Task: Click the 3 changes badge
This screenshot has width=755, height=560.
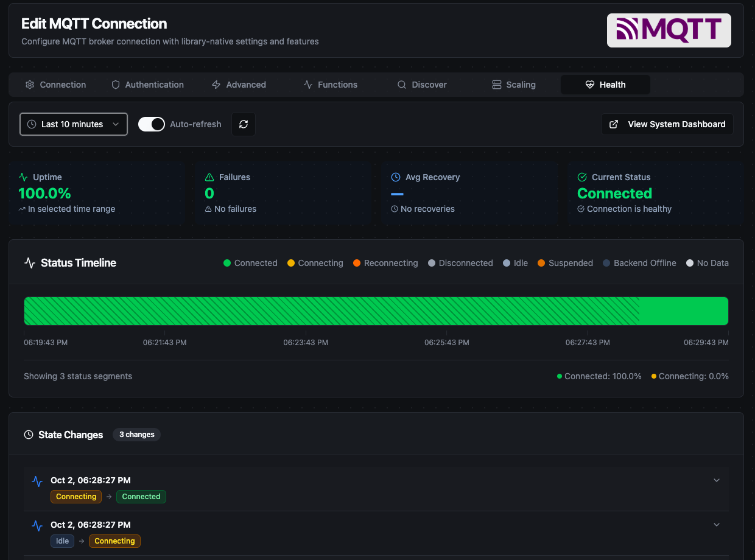Action: click(137, 435)
